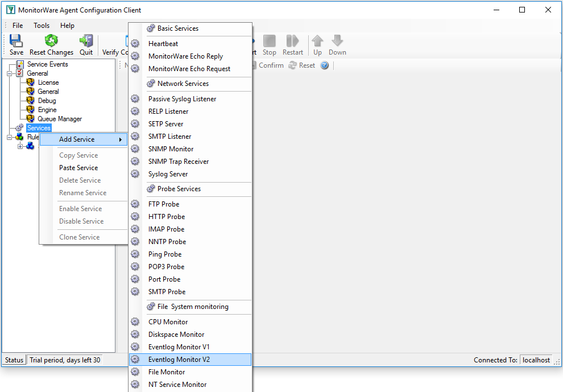Add an NNTP Probe service
This screenshot has height=392, width=563.
pos(191,242)
